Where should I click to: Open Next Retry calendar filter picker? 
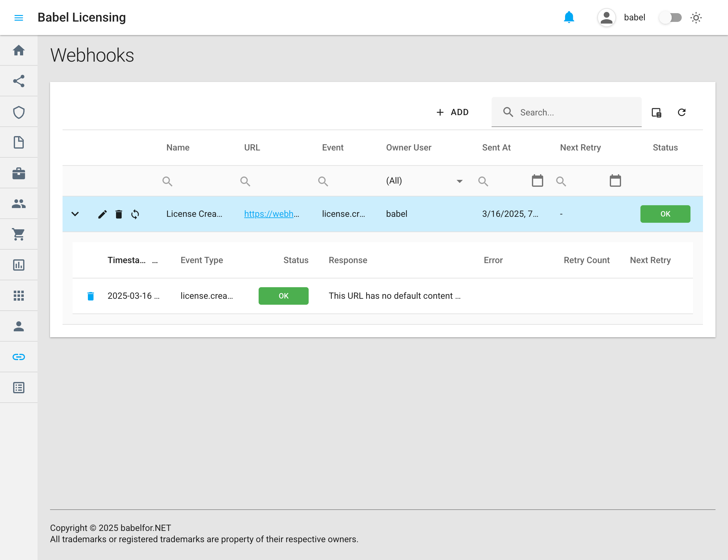615,181
